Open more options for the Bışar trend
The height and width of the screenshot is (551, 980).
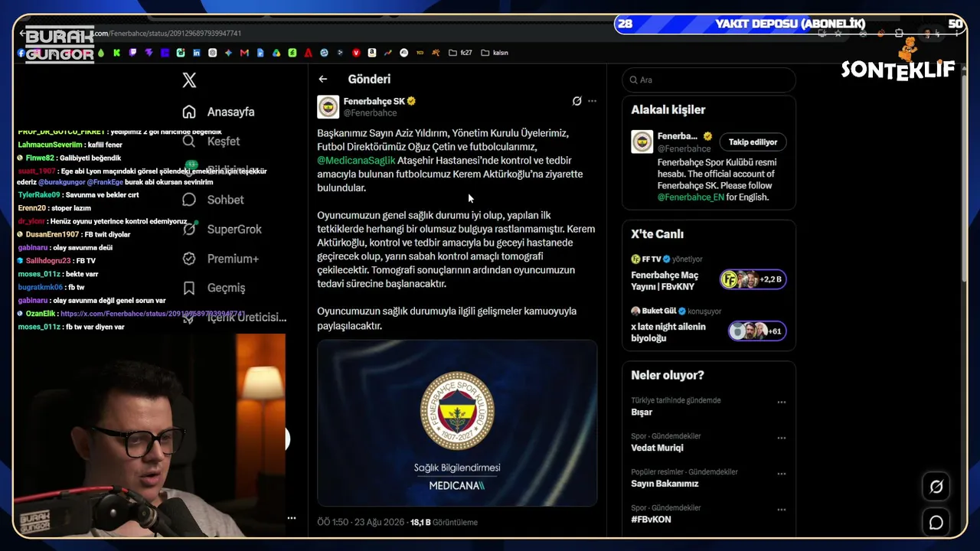pos(782,402)
